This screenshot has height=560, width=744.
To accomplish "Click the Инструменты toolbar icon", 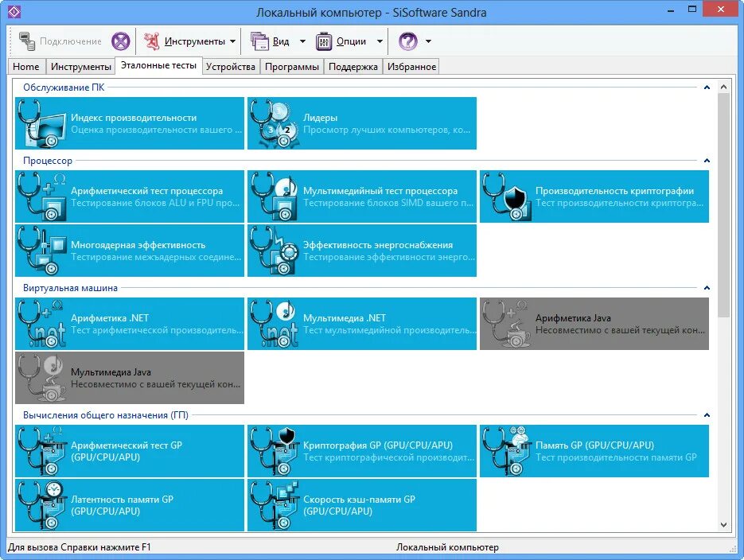I will [x=152, y=41].
